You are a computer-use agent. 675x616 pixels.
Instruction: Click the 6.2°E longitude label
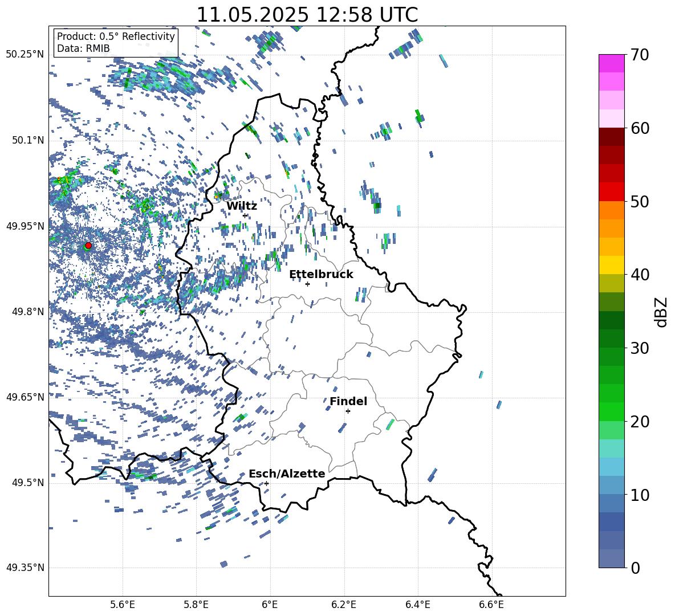click(344, 605)
